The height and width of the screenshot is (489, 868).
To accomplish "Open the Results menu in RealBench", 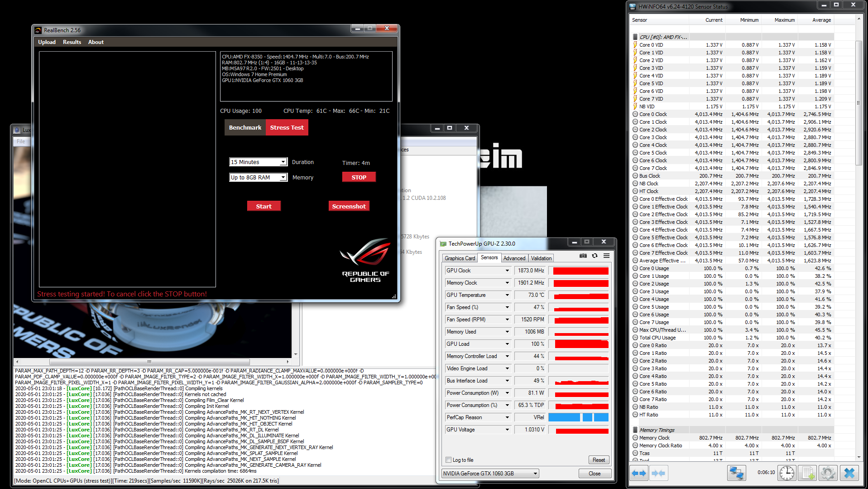I will [x=72, y=42].
